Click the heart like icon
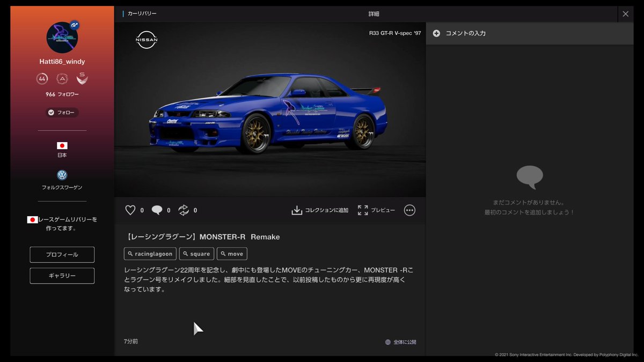644x362 pixels. coord(130,210)
